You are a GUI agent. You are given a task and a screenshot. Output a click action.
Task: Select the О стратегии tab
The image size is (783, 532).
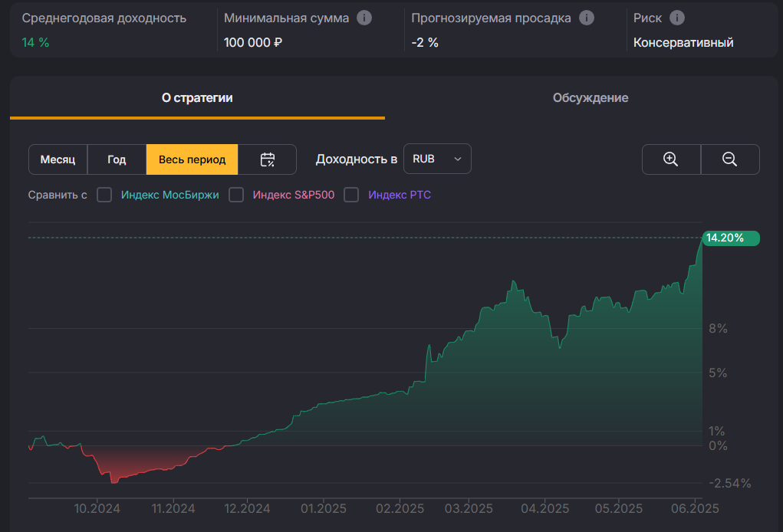point(197,98)
